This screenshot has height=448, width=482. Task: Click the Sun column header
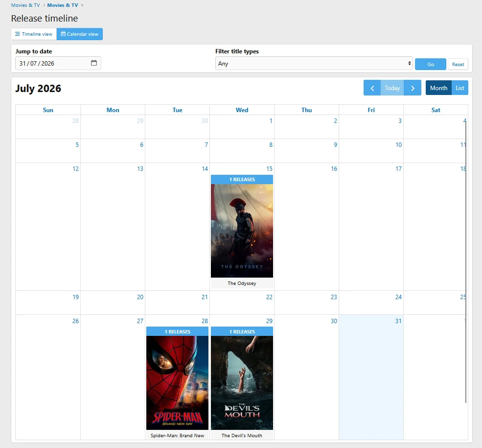coord(48,110)
